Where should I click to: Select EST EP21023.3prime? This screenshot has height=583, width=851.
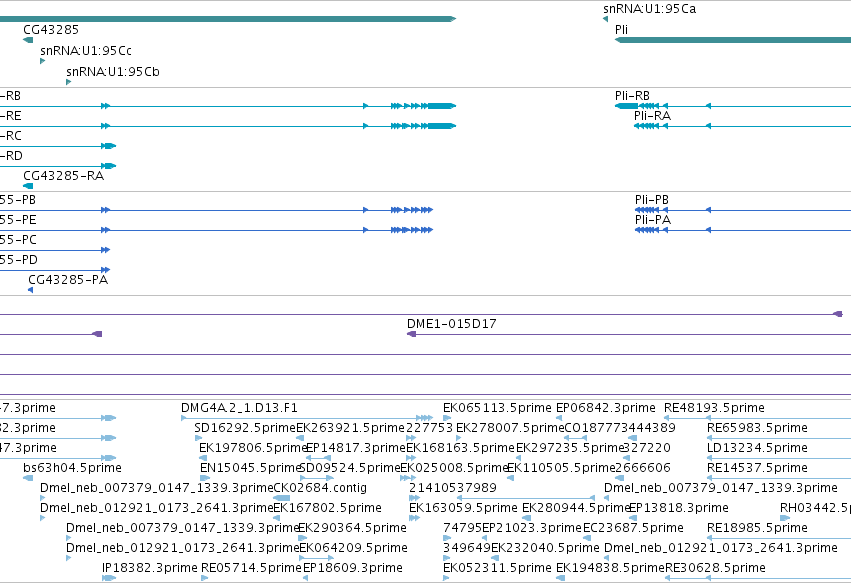tap(532, 528)
